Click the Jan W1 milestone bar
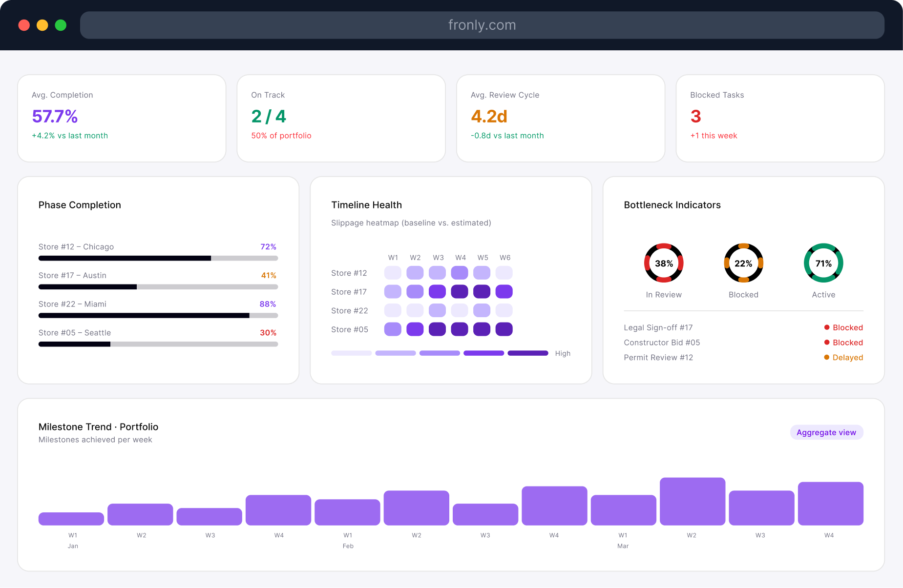The width and height of the screenshot is (903, 588). (71, 519)
